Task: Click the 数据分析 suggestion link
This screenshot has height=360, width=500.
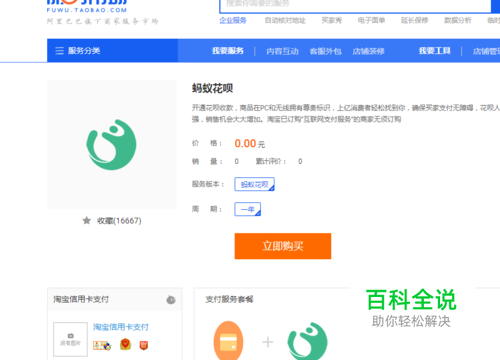Action: 458,20
